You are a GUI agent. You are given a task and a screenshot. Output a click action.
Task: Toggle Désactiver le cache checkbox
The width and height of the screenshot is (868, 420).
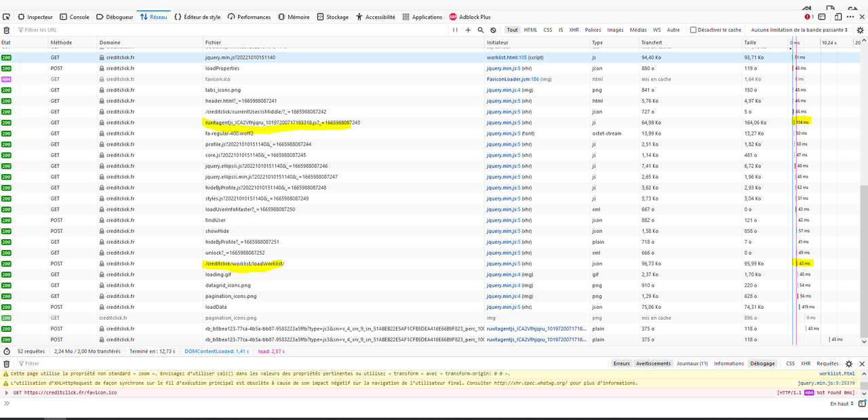[x=693, y=30]
